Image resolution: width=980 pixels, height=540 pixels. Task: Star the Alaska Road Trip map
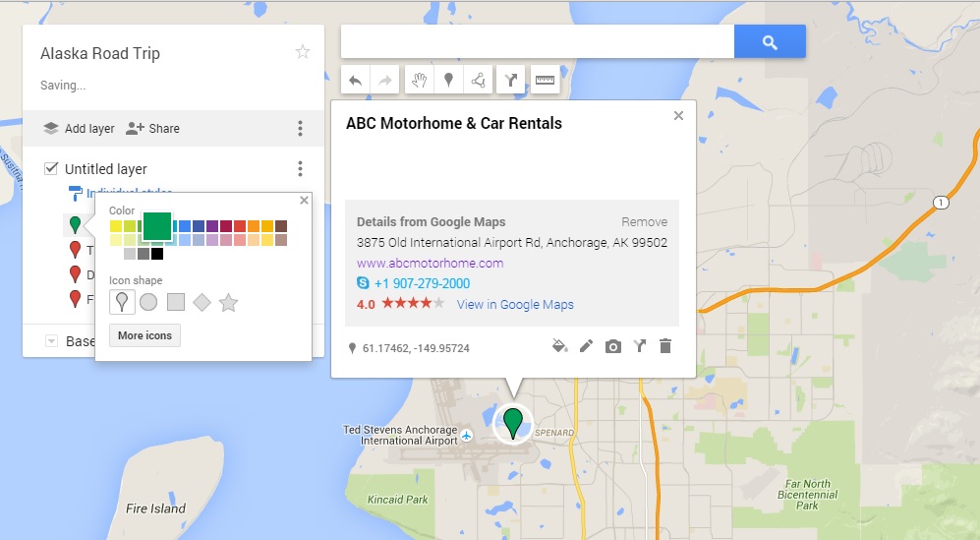(x=303, y=52)
